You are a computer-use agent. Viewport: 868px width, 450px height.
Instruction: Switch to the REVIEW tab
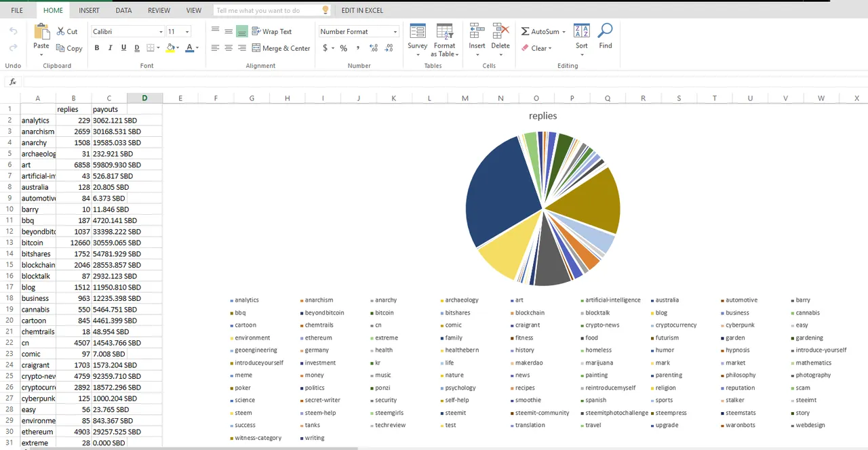159,10
